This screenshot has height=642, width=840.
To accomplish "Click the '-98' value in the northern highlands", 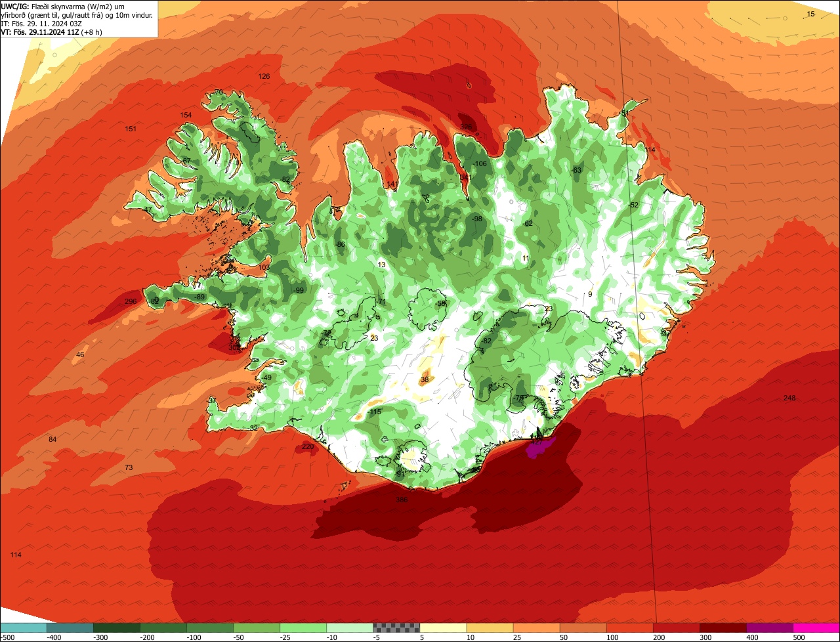I will click(x=477, y=219).
